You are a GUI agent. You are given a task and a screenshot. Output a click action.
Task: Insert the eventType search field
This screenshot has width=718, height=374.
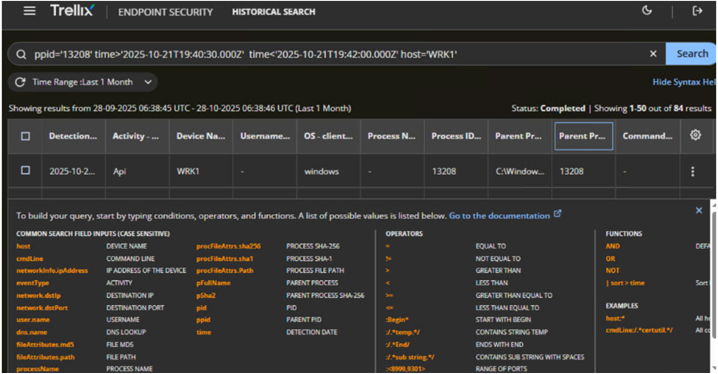click(x=33, y=283)
